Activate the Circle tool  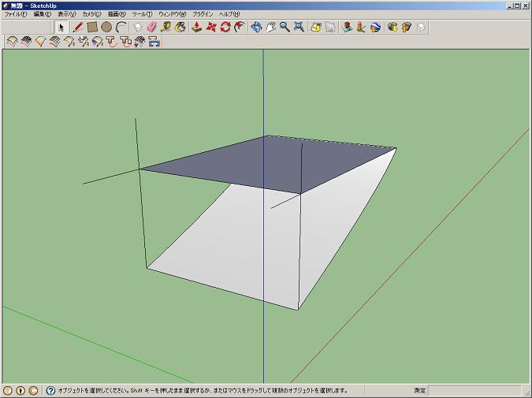point(106,27)
